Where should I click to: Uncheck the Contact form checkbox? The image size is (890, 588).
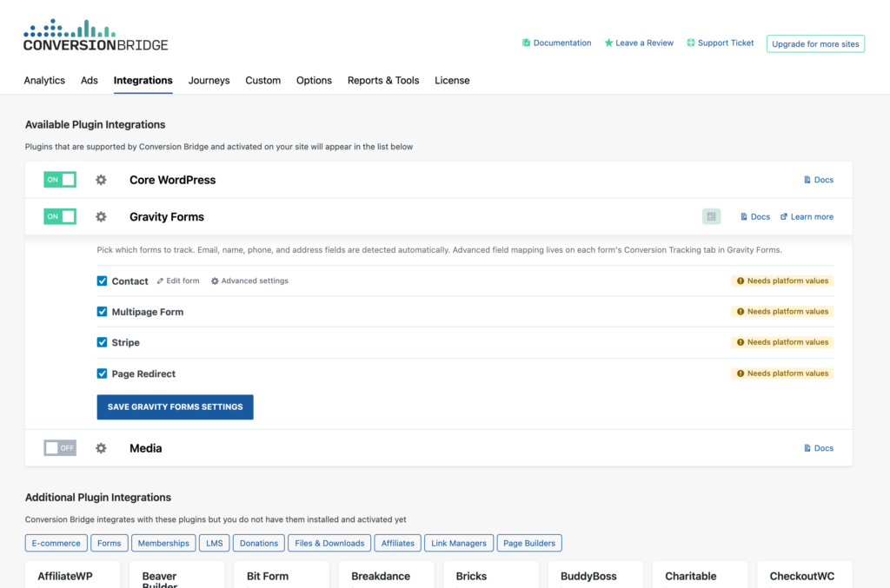[103, 281]
